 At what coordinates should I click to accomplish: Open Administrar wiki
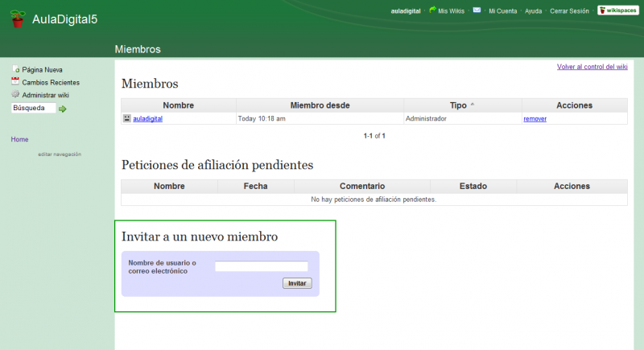(x=46, y=95)
